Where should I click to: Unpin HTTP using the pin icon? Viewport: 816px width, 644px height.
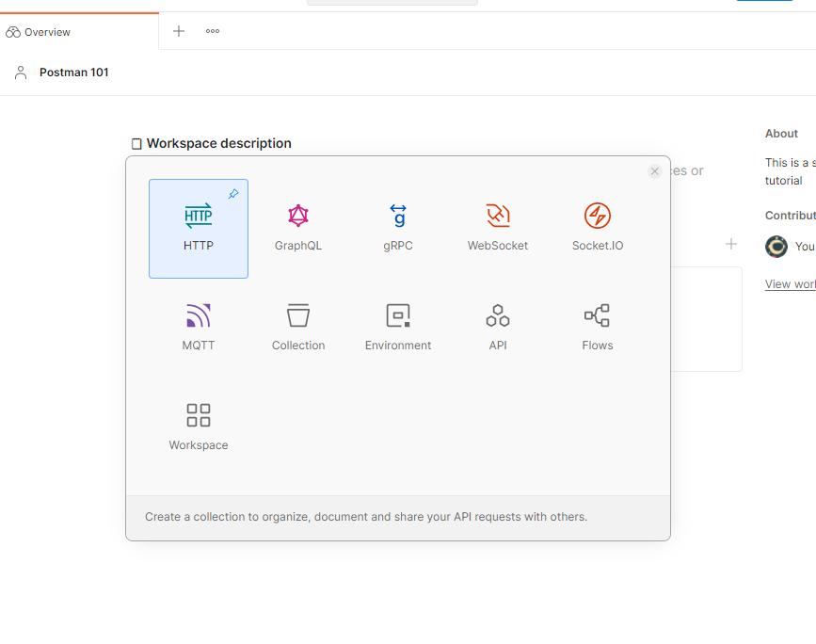tap(233, 194)
